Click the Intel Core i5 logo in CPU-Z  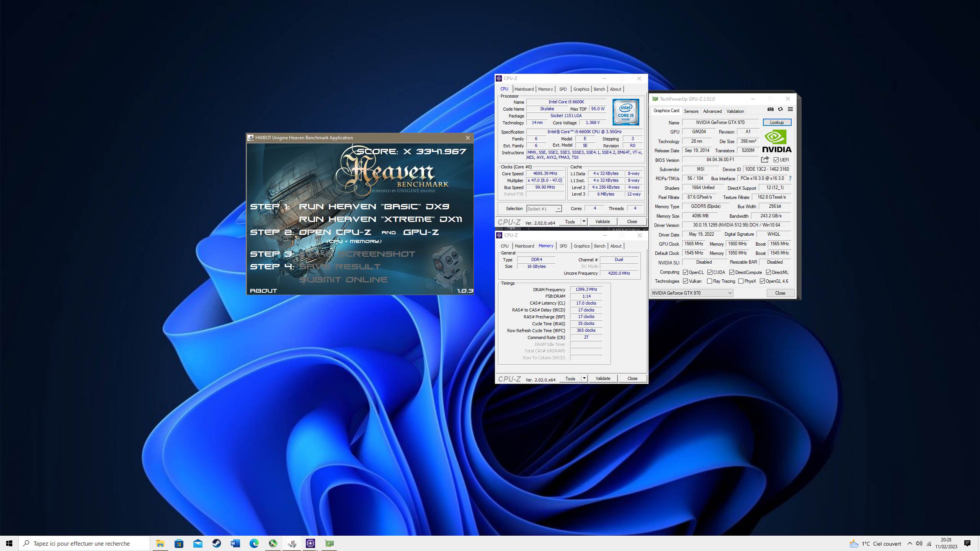626,112
